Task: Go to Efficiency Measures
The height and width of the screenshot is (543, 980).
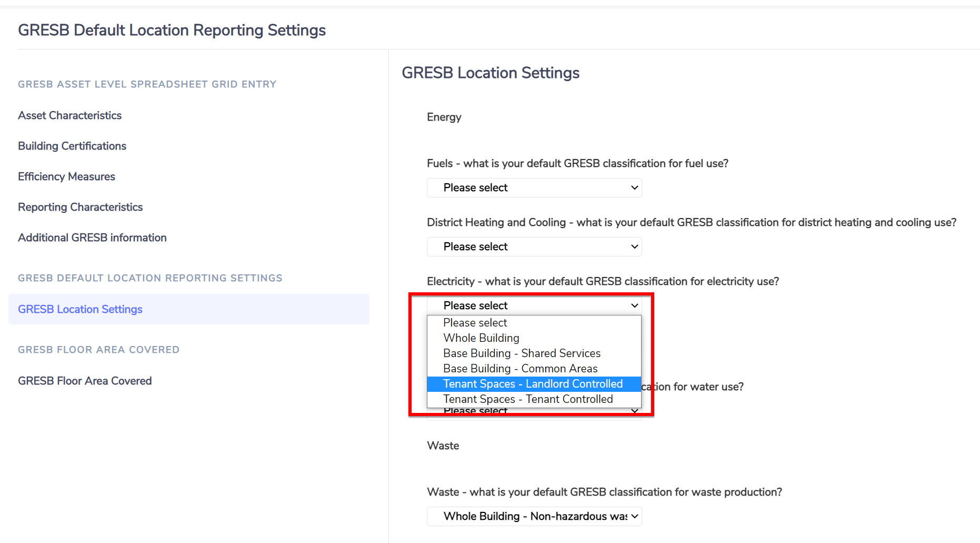Action: (x=66, y=176)
